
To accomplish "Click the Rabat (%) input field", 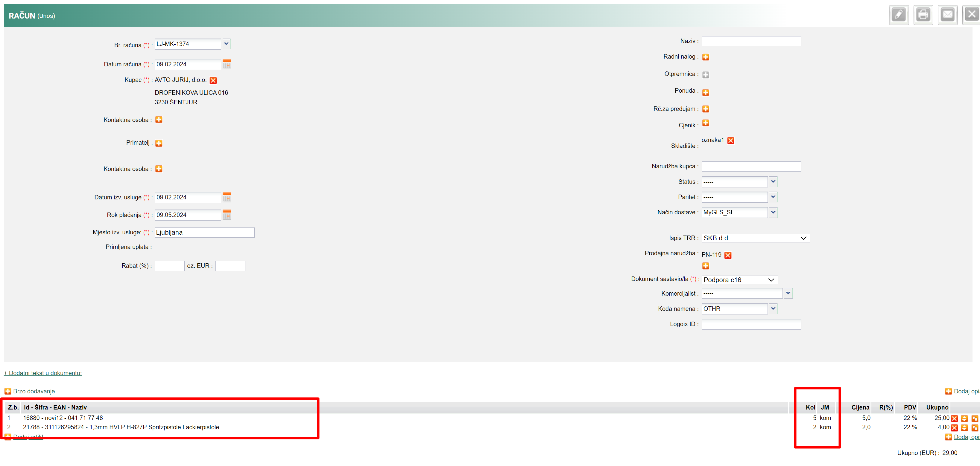I will point(169,266).
